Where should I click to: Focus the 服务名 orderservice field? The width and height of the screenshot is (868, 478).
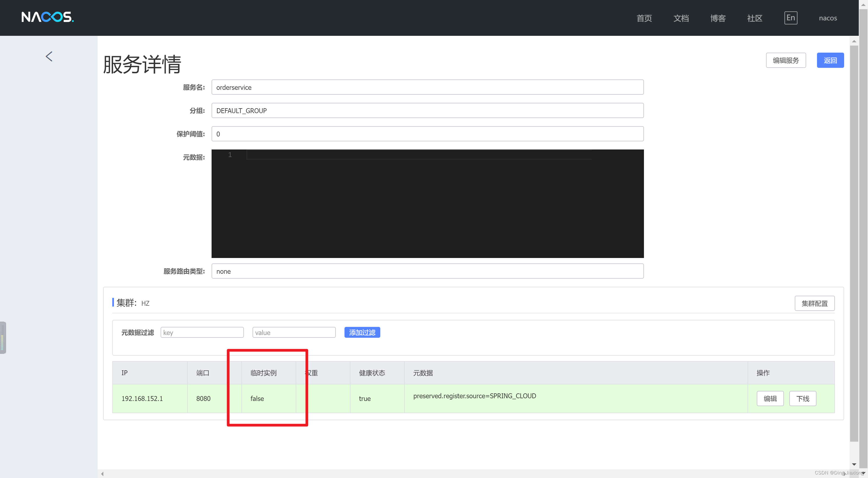[427, 87]
